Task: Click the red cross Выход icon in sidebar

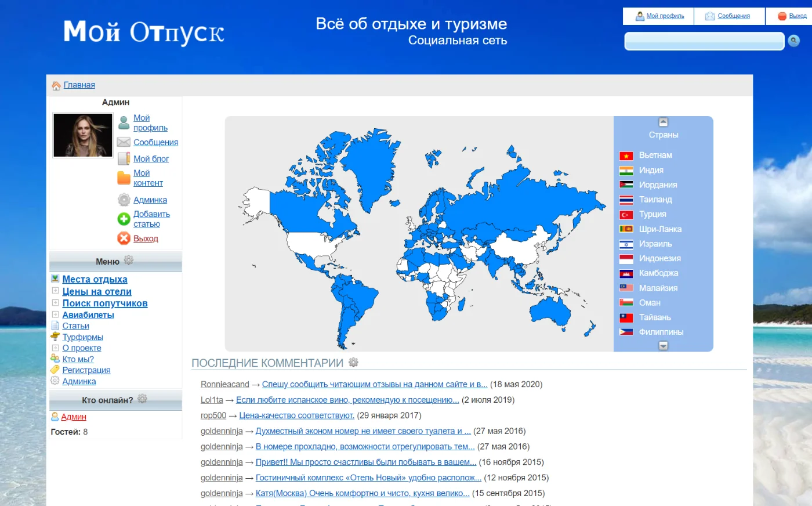Action: (124, 238)
